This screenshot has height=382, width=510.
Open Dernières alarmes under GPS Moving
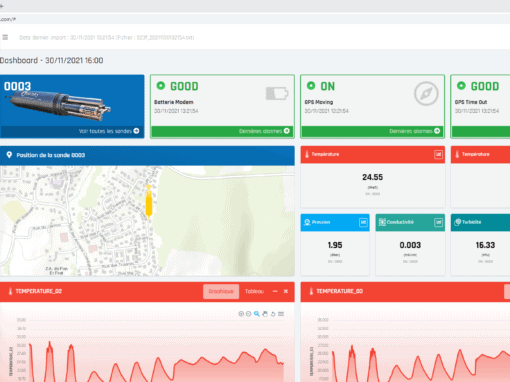coord(414,131)
